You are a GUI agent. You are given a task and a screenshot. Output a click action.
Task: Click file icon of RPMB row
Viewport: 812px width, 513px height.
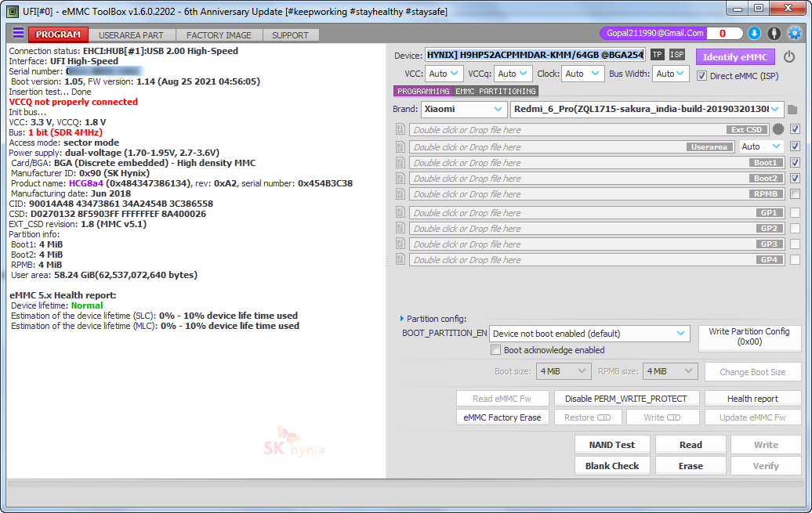[x=401, y=194]
